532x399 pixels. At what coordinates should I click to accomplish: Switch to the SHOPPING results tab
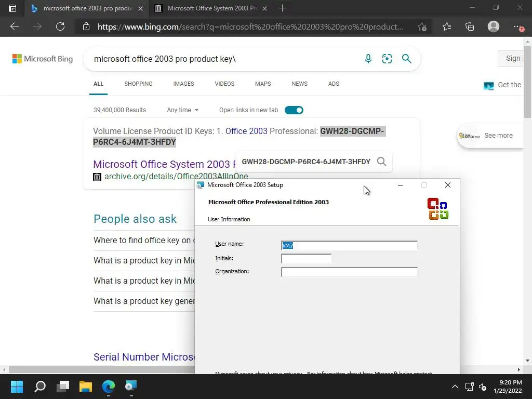pos(138,84)
